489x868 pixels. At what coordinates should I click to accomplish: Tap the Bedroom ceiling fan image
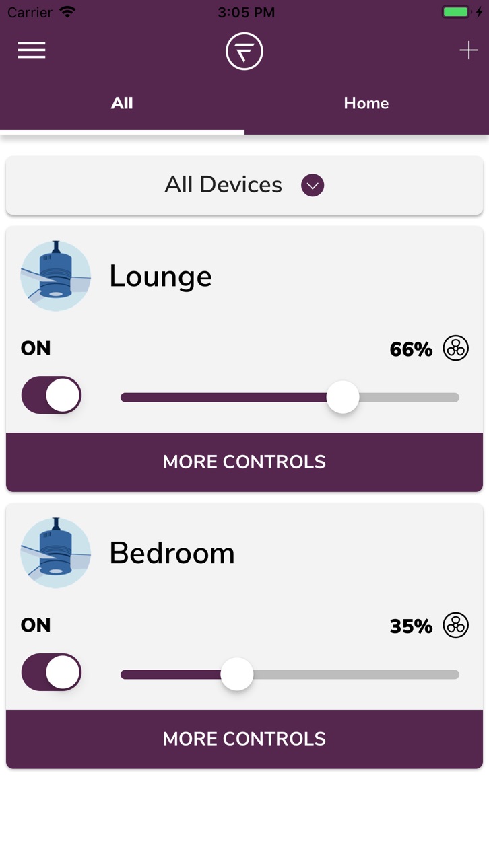[x=55, y=552]
